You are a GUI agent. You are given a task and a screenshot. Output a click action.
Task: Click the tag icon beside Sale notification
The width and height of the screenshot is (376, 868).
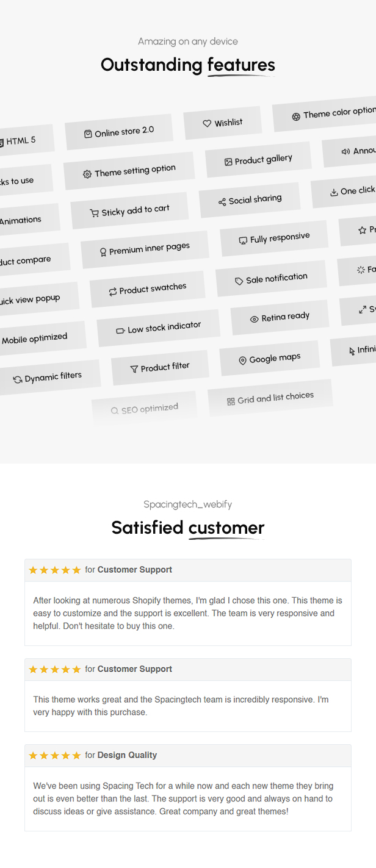point(239,281)
